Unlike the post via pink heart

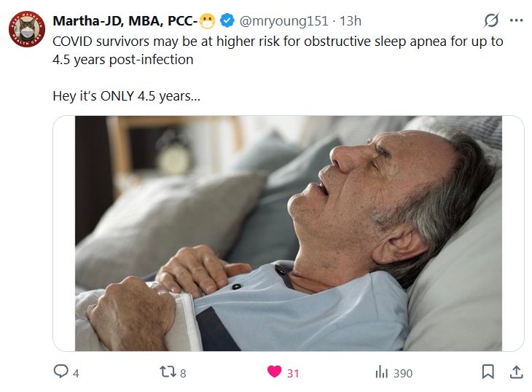pyautogui.click(x=274, y=372)
